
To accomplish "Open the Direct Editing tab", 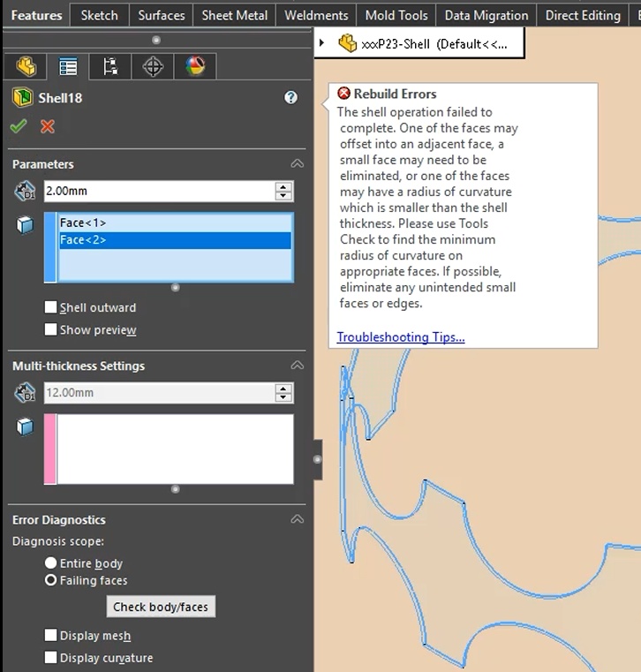I will pyautogui.click(x=583, y=15).
